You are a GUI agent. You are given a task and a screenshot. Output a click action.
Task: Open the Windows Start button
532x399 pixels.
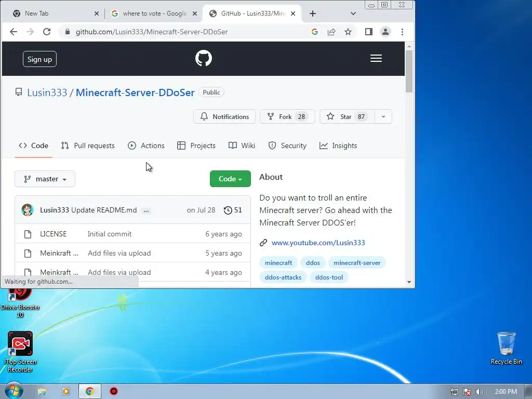14,391
